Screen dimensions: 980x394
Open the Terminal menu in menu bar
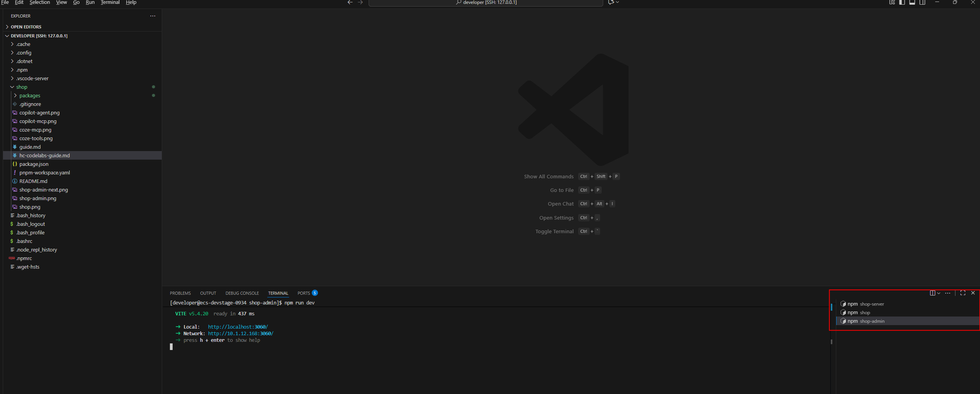pos(110,2)
